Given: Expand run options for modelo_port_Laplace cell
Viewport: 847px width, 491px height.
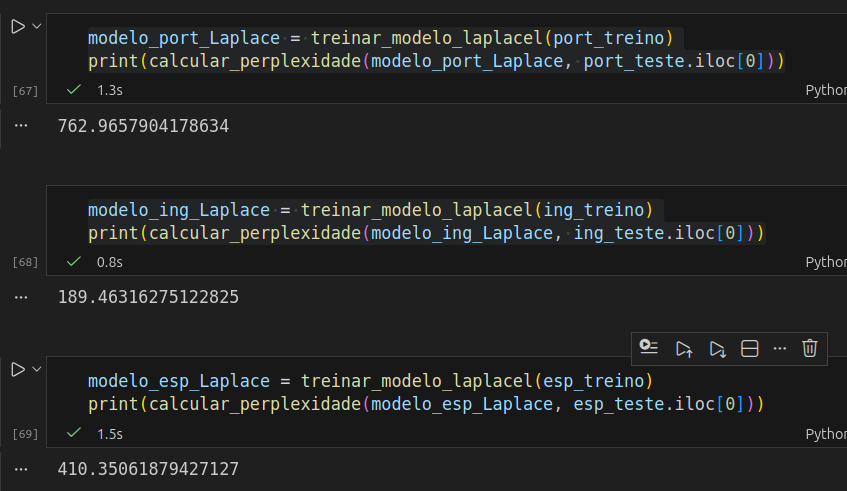Looking at the screenshot, I should [x=37, y=27].
